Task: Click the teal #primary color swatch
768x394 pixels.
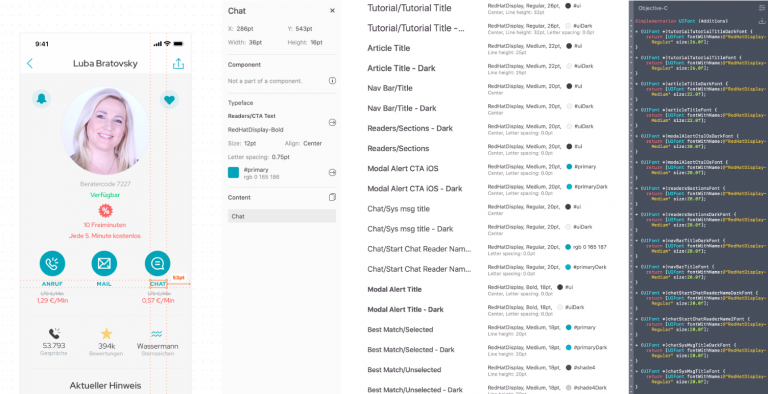Action: pyautogui.click(x=234, y=172)
